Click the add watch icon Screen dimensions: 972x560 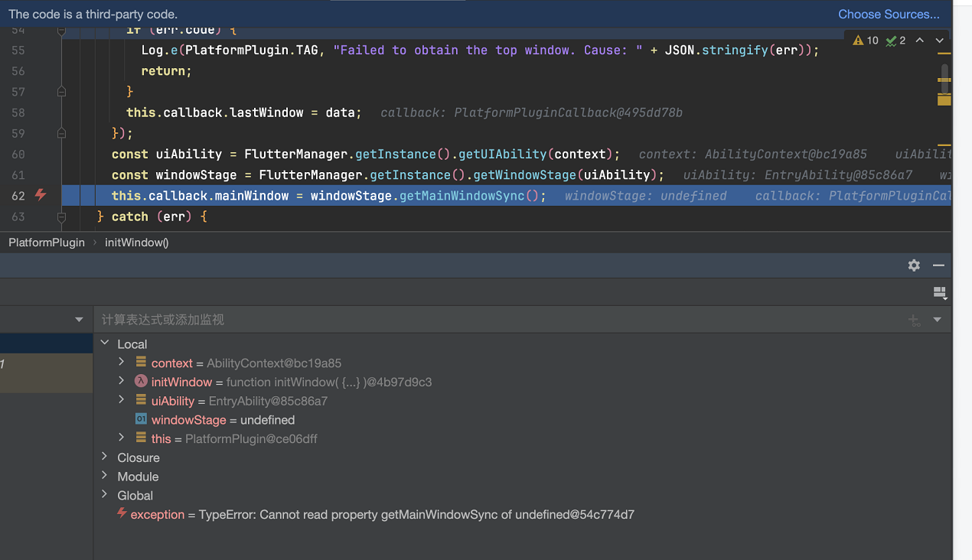point(914,320)
